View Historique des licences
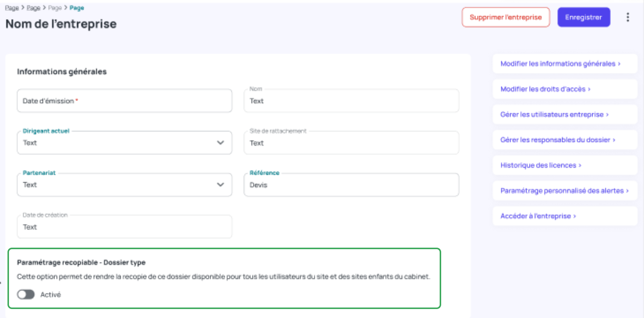644x318 pixels. click(x=541, y=165)
